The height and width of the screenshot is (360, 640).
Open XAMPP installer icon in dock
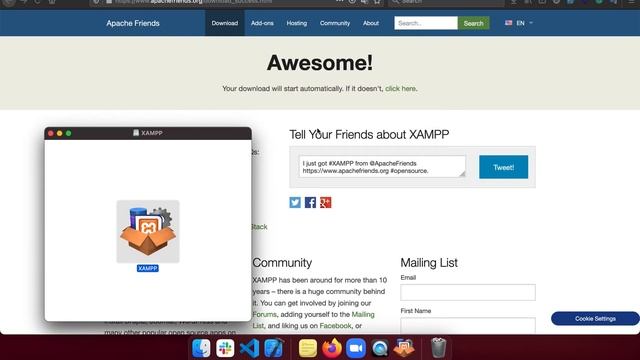pos(404,348)
